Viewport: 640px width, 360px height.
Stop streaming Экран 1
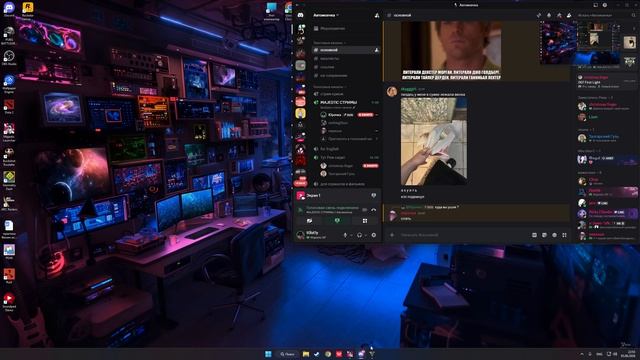point(373,196)
